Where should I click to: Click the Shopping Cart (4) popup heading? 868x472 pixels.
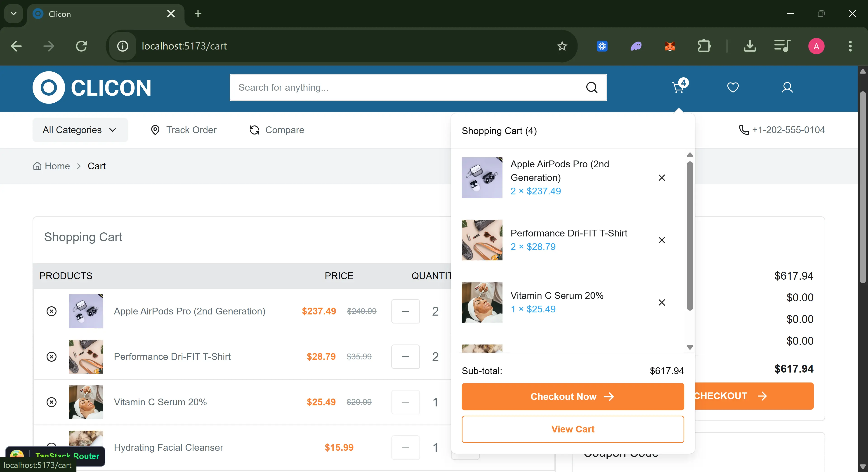coord(499,131)
